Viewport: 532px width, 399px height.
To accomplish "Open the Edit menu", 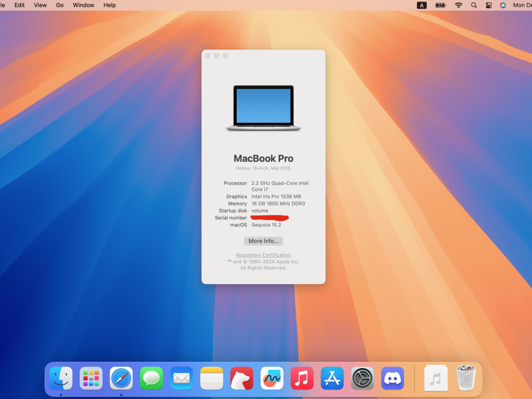I will [x=19, y=5].
